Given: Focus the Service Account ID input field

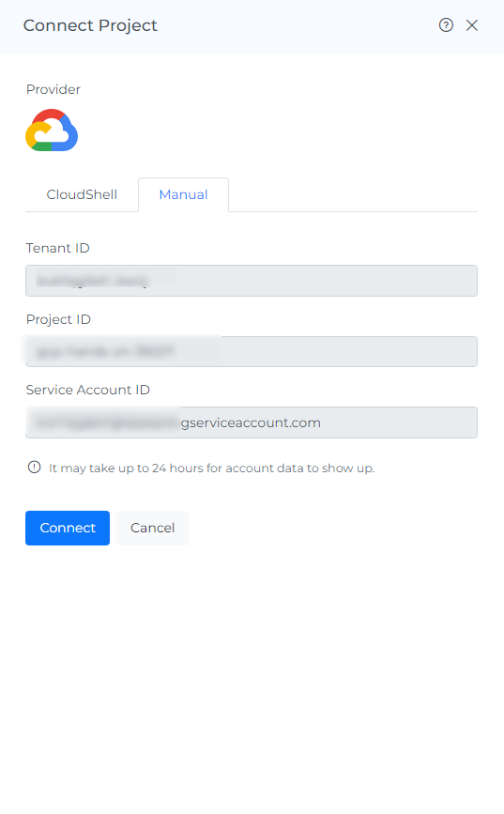Looking at the screenshot, I should point(252,422).
